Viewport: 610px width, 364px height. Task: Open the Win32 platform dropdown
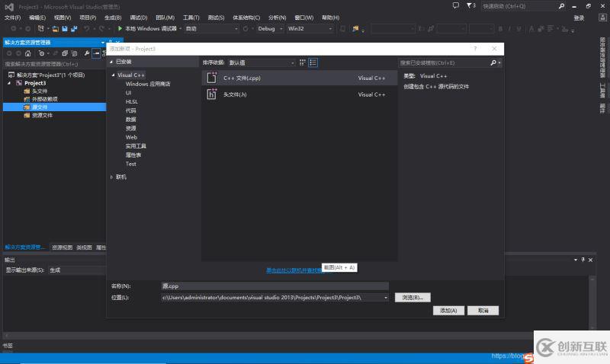tap(310, 29)
